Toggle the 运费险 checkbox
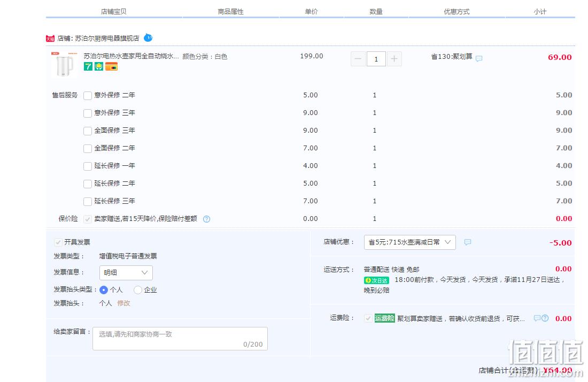The image size is (588, 382). pyautogui.click(x=368, y=318)
